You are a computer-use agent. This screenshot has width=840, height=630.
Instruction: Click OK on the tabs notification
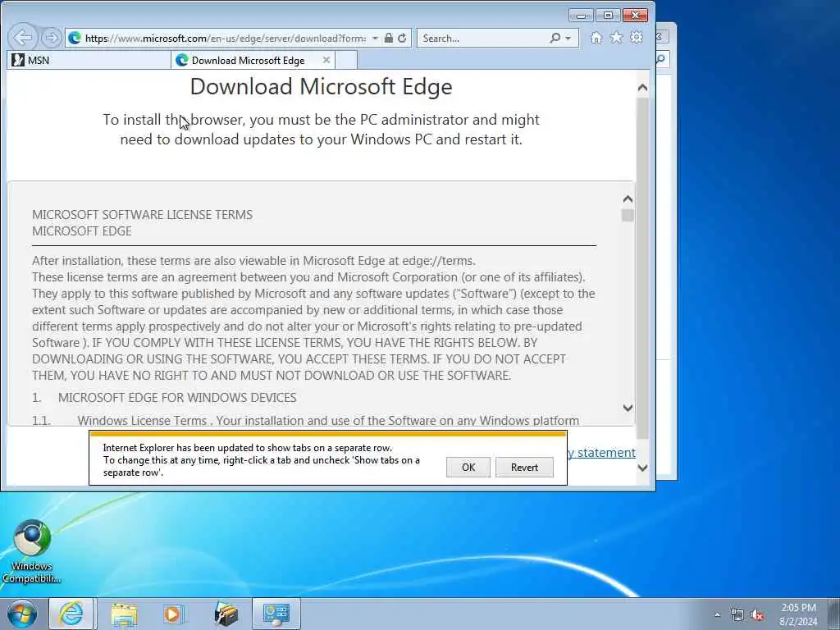(x=468, y=467)
